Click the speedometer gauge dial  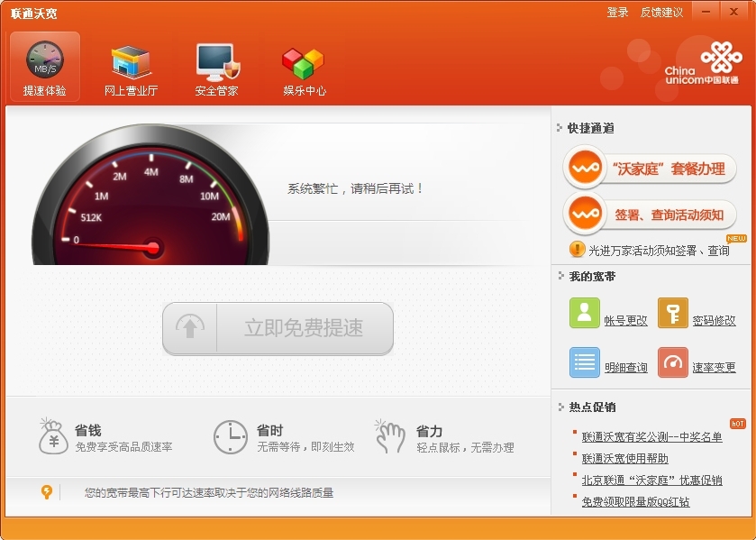[x=150, y=195]
